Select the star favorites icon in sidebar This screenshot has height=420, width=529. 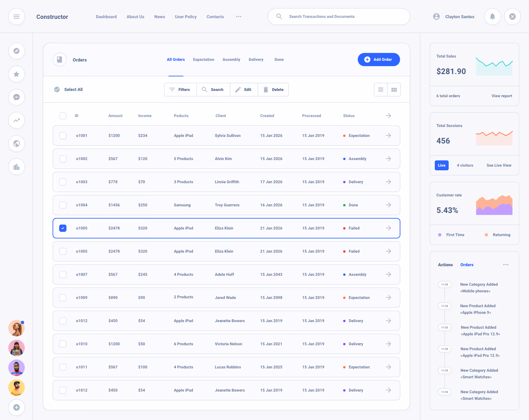pos(16,74)
